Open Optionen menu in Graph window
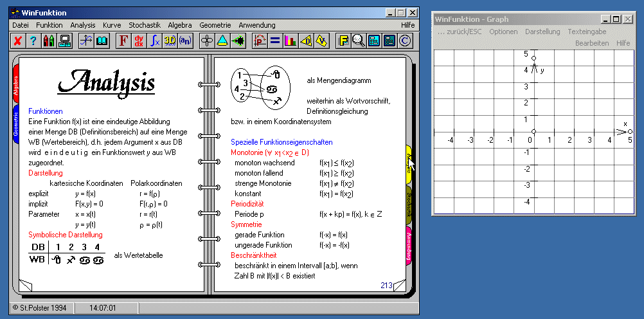Image resolution: width=644 pixels, height=319 pixels. 503,32
